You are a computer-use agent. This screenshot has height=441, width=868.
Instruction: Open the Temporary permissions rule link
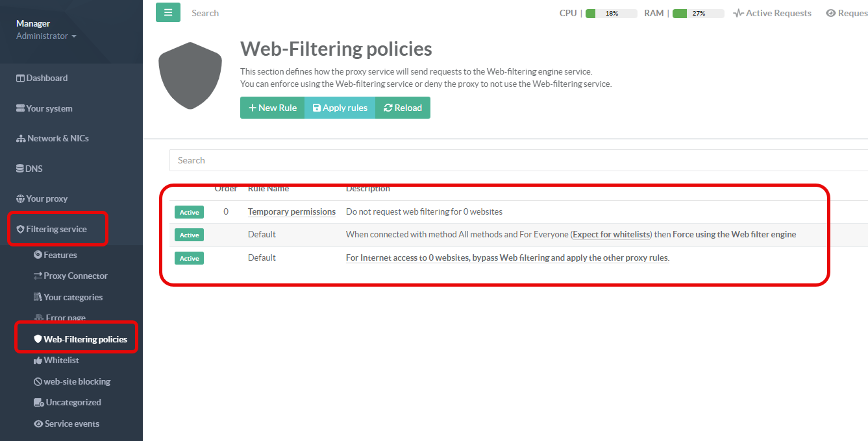click(x=291, y=211)
